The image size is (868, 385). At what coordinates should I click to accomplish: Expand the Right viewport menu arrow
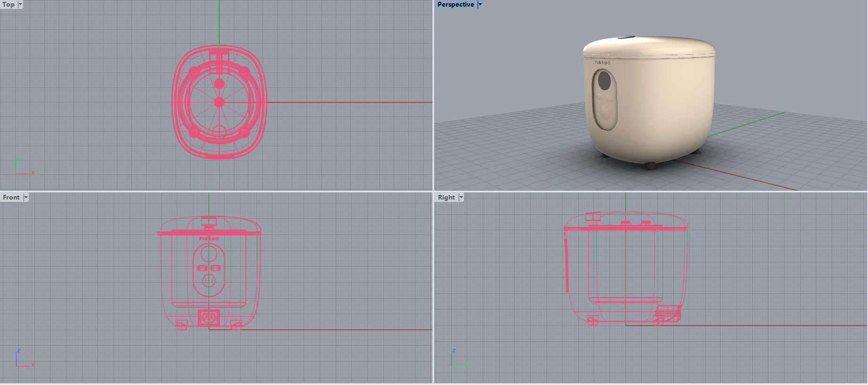(461, 197)
